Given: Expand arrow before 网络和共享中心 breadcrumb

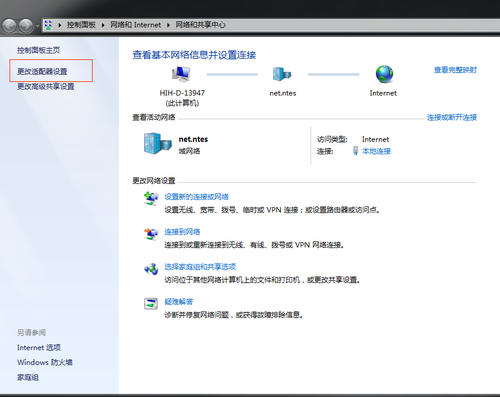Looking at the screenshot, I should [168, 25].
